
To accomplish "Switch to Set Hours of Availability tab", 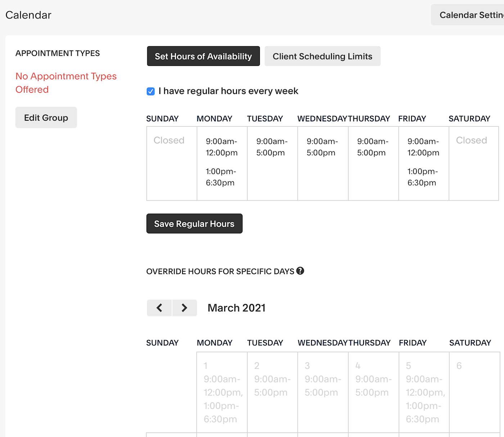I will [203, 56].
